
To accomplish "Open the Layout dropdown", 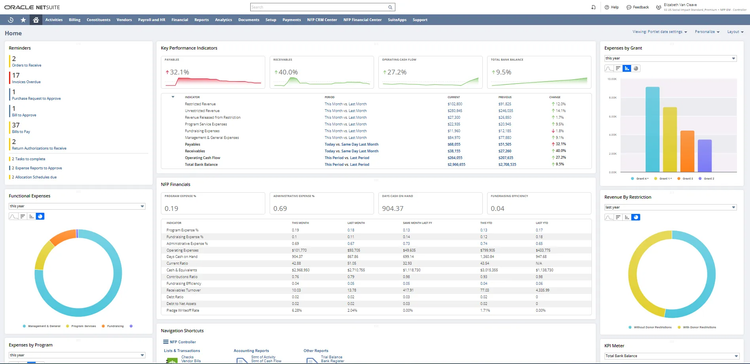I will tap(735, 32).
